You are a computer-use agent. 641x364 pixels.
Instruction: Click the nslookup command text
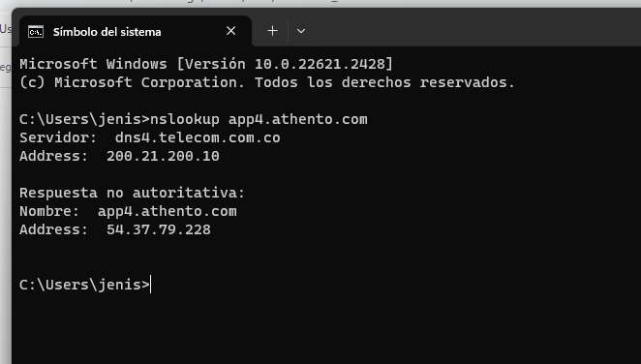click(x=185, y=119)
